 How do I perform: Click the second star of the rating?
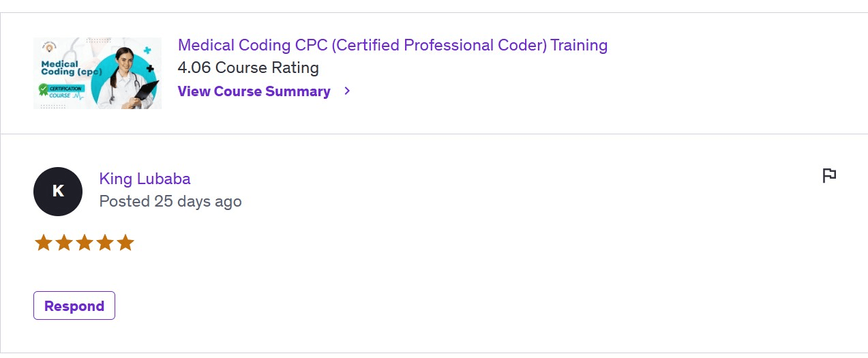(x=64, y=243)
